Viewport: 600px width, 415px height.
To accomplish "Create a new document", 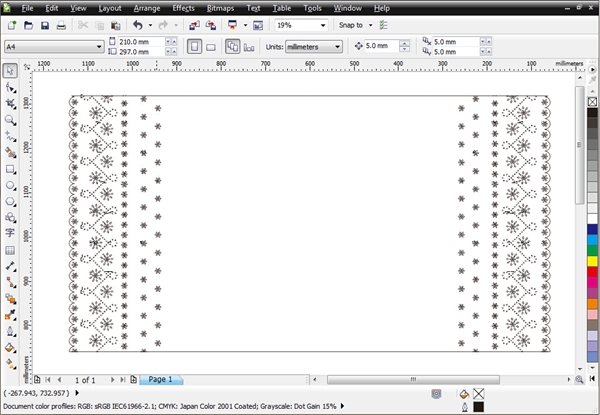I will [x=12, y=25].
